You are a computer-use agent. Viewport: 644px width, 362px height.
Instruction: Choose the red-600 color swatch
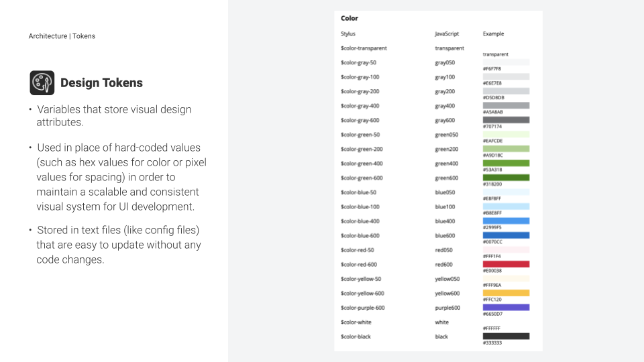click(506, 264)
